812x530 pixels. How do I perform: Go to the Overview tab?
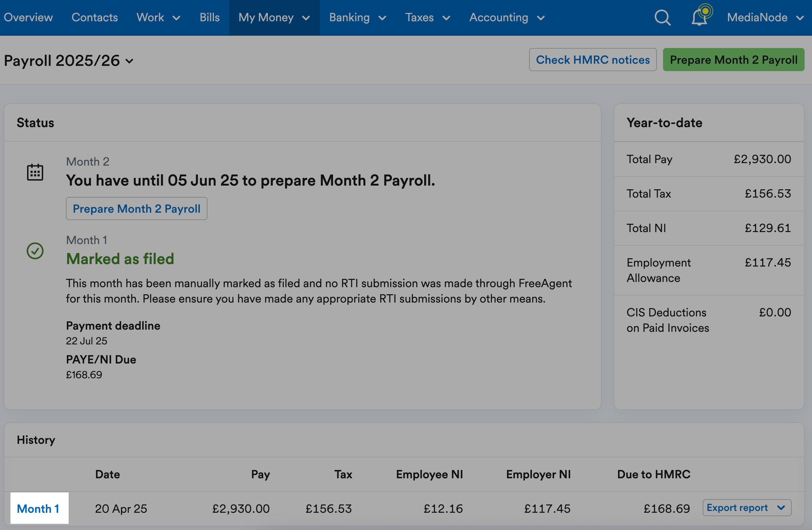(28, 18)
